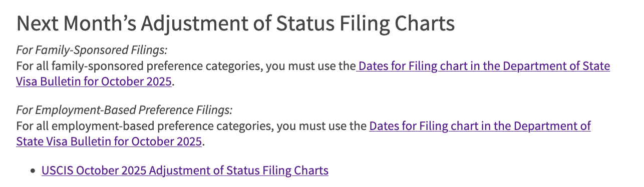This screenshot has width=644, height=187.
Task: Open USCIS October 2025 Adjustment of Status Filing Charts
Action: click(185, 170)
